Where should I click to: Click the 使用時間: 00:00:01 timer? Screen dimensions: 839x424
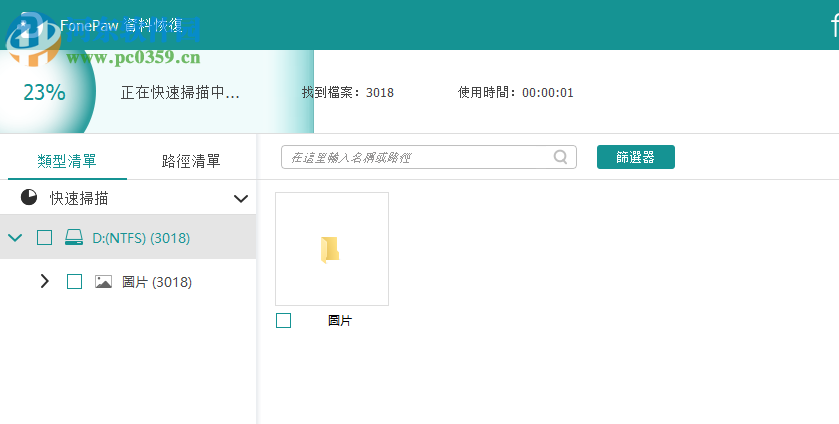[515, 93]
